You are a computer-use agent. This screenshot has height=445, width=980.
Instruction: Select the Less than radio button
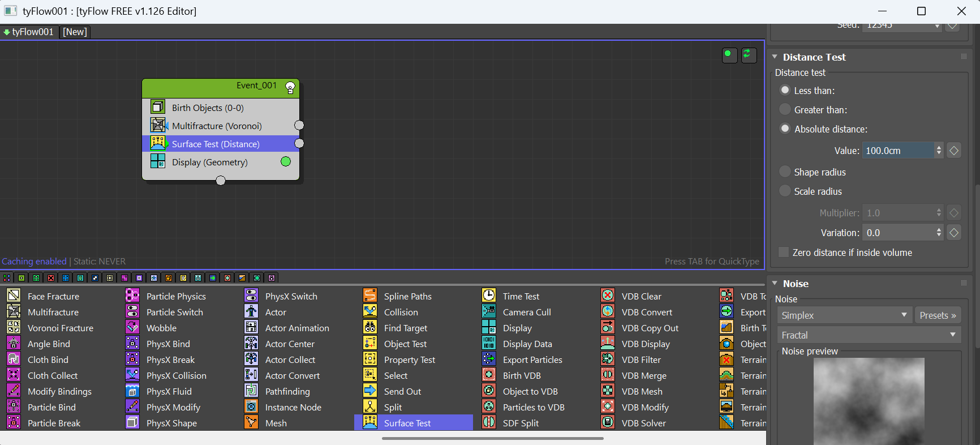click(x=785, y=90)
